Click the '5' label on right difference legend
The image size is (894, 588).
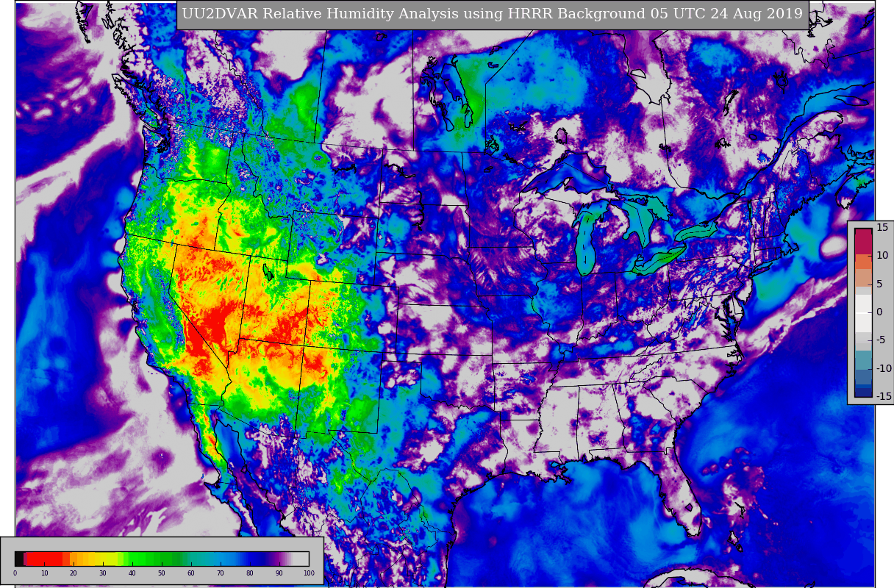click(879, 284)
